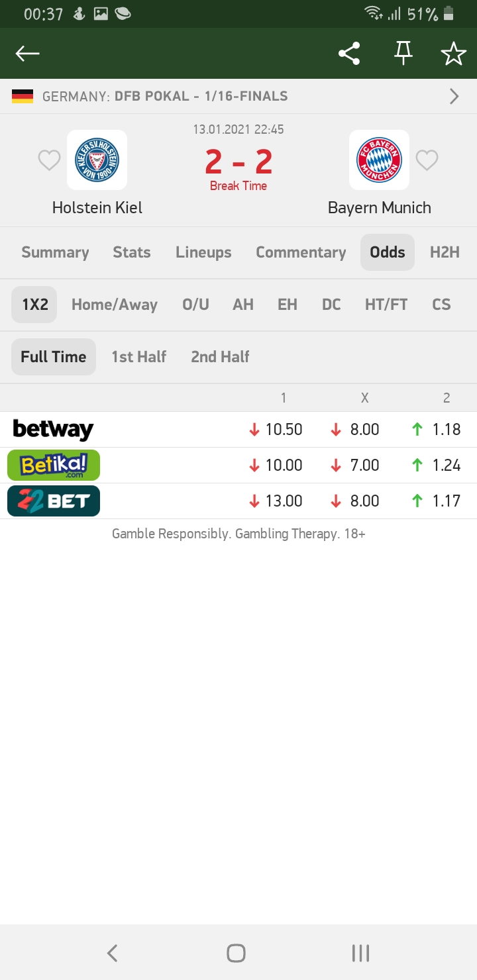The image size is (477, 980).
Task: Select the O/U odds type
Action: 195,305
